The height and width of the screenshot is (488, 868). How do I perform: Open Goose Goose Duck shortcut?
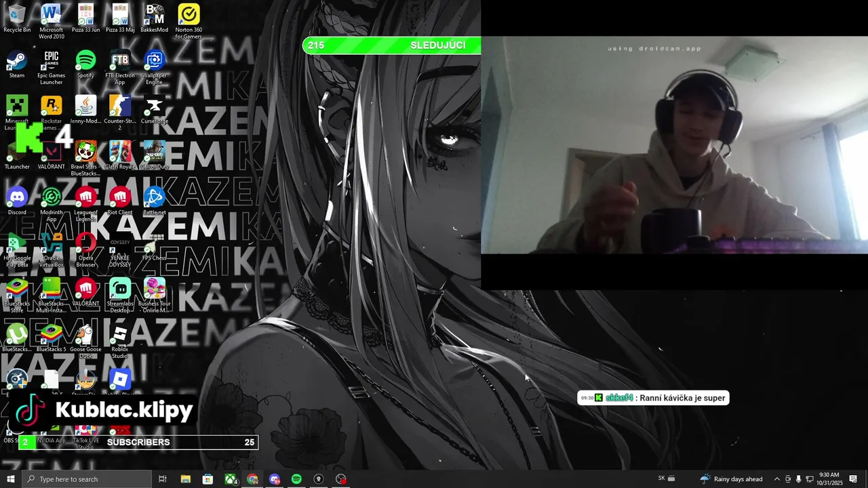click(85, 341)
